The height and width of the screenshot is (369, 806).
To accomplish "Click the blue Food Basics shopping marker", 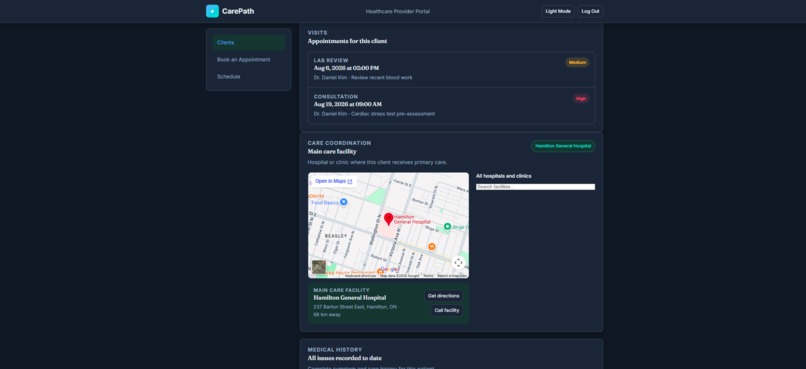I will coord(344,202).
